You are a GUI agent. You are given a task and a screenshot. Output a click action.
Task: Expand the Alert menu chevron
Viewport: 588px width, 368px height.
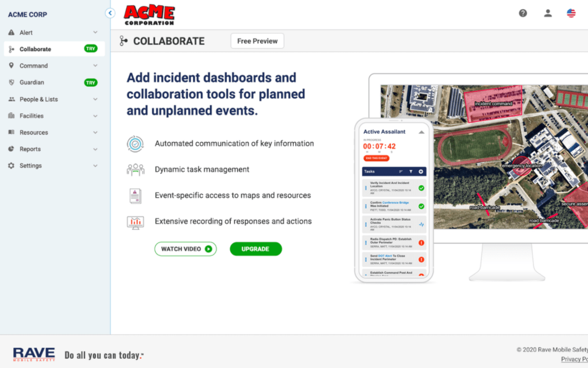coord(95,33)
